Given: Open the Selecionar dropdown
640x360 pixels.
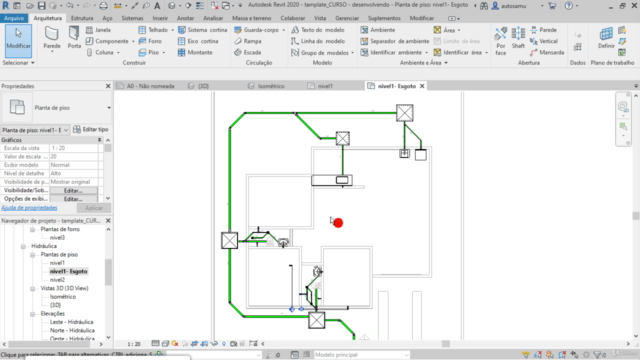Looking at the screenshot, I should [18, 63].
